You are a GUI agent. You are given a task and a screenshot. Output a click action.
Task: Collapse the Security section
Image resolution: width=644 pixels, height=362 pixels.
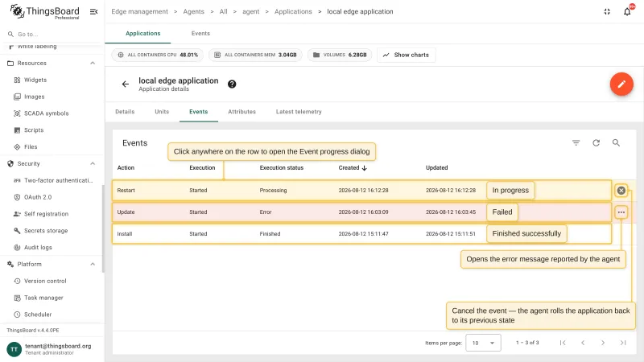tap(93, 164)
